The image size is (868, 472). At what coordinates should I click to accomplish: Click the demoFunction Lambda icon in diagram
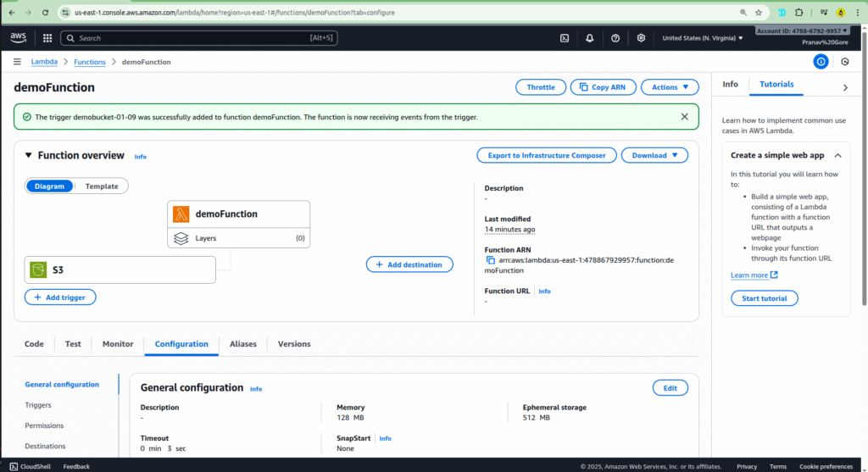181,214
